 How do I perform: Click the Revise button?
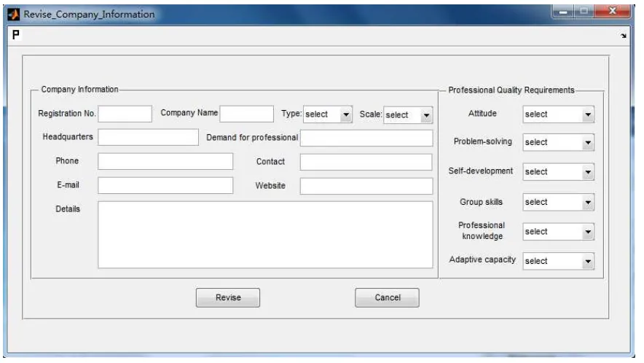click(x=228, y=297)
